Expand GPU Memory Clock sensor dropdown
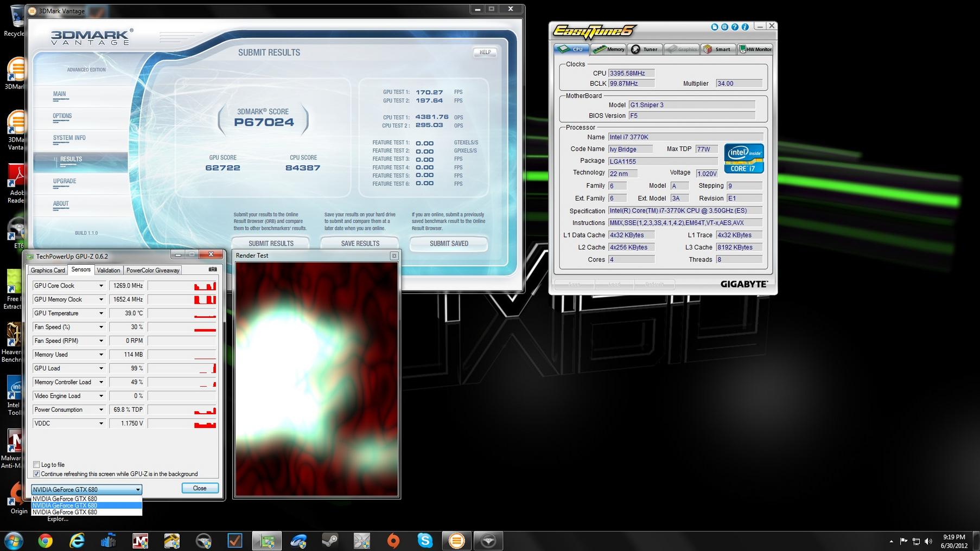The width and height of the screenshot is (980, 551). tap(101, 299)
